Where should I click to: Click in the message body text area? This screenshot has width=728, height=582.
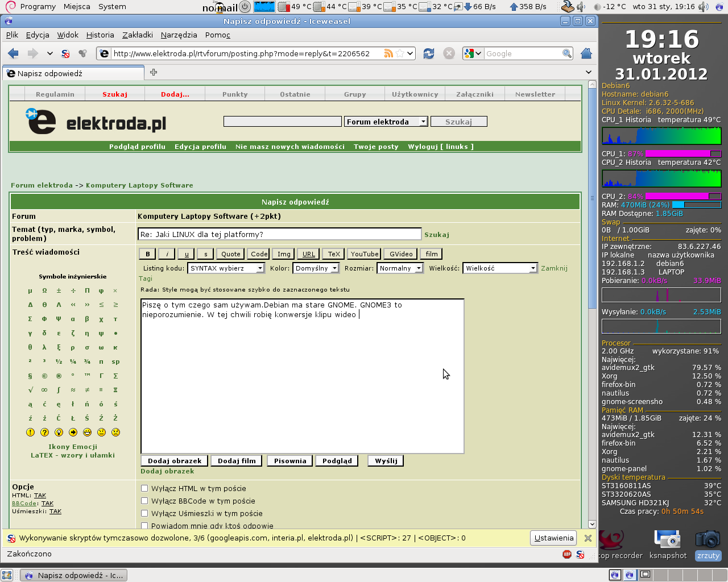click(303, 376)
